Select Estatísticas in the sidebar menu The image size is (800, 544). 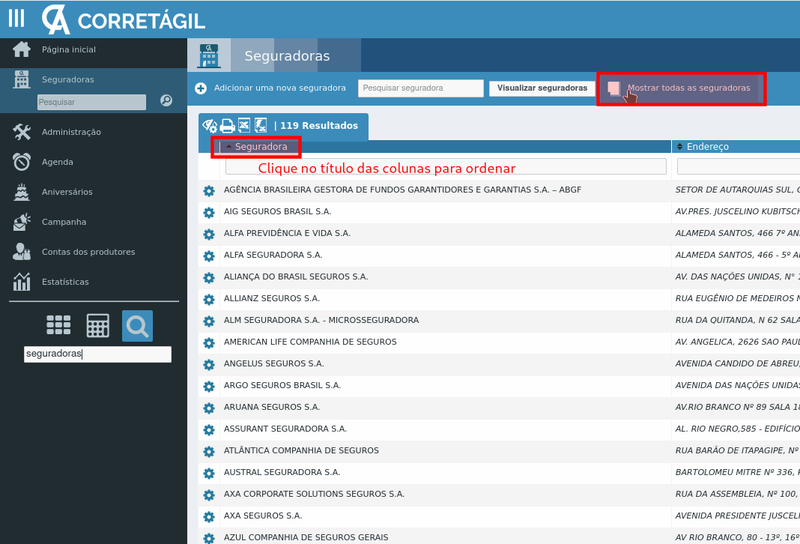(65, 282)
